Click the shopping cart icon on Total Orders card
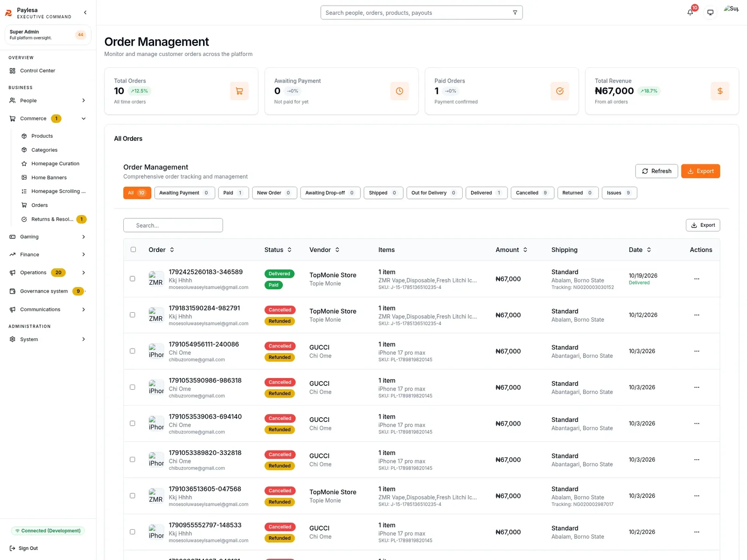This screenshot has width=747, height=560. tap(239, 91)
